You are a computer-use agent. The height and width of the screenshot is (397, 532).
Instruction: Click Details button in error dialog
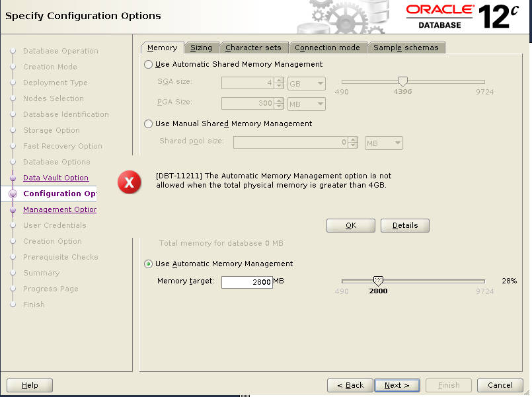[x=404, y=225]
